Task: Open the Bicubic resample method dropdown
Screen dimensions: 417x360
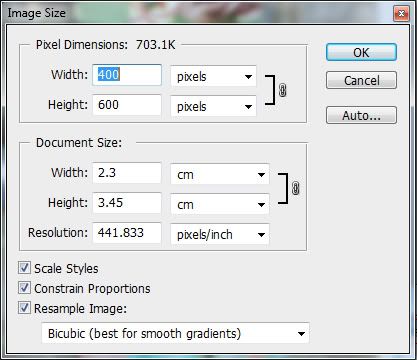Action: (175, 333)
